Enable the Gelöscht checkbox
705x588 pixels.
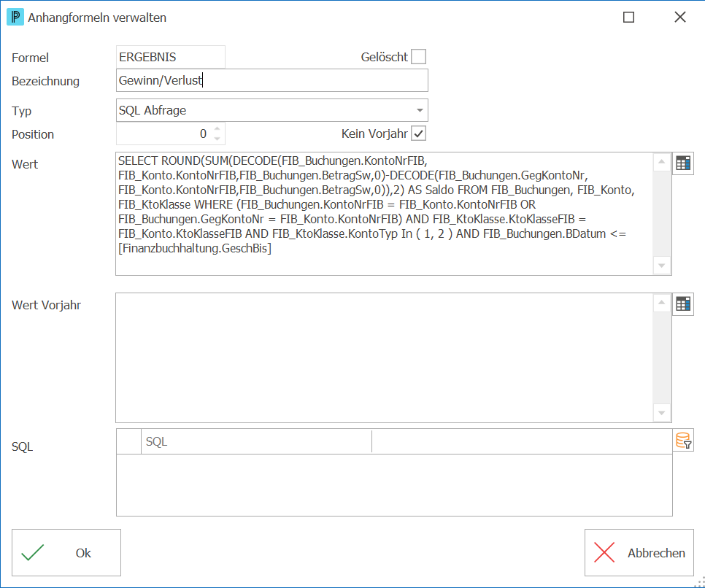coord(419,57)
